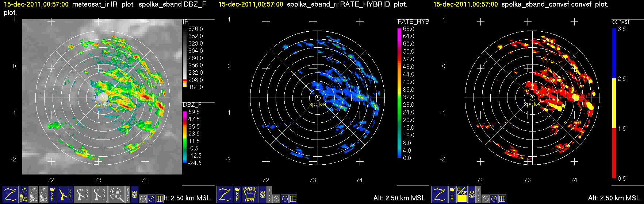Screen dimensions: 644x204
Task: Click the gray circle-dot icon in left panel
Action: click(143, 199)
